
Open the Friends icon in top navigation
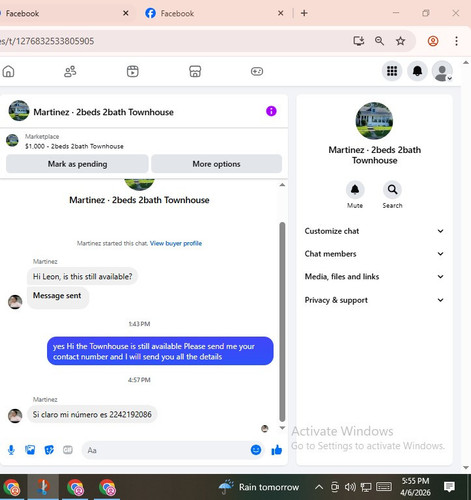click(70, 71)
